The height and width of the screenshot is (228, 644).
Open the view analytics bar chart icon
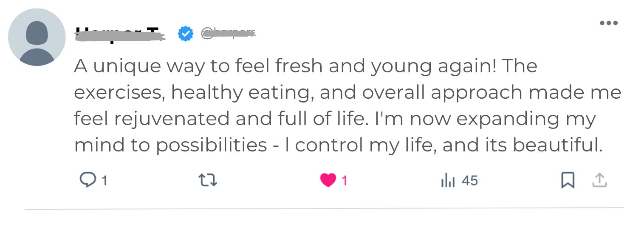(x=448, y=181)
